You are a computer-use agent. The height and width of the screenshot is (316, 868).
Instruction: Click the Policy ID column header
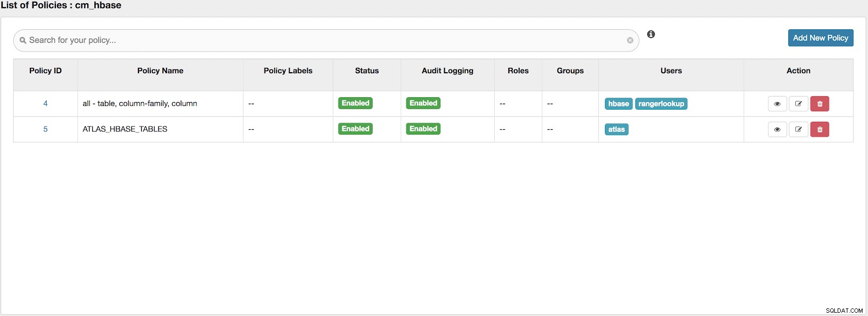[x=46, y=71]
